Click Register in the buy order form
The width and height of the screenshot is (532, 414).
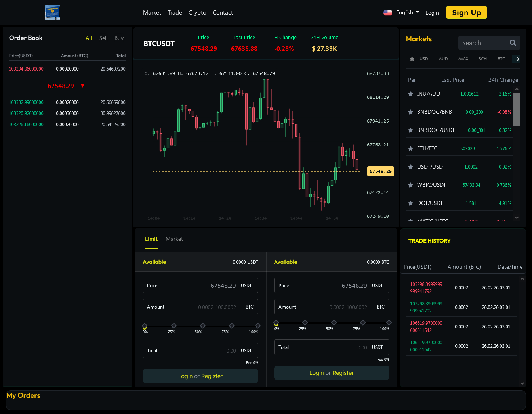[x=212, y=376]
